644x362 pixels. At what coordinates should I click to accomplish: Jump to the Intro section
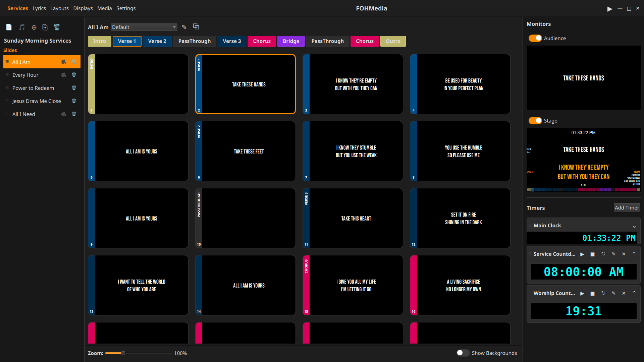99,41
